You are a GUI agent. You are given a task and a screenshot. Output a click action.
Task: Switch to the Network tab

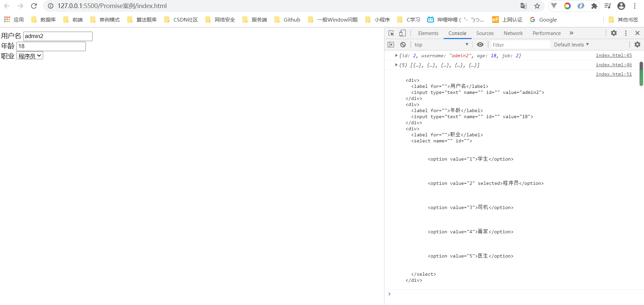click(513, 33)
